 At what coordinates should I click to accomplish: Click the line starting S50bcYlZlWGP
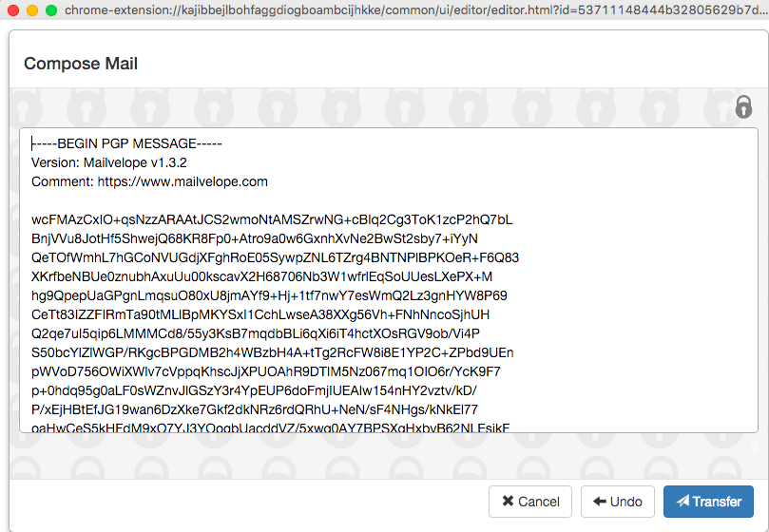point(273,352)
